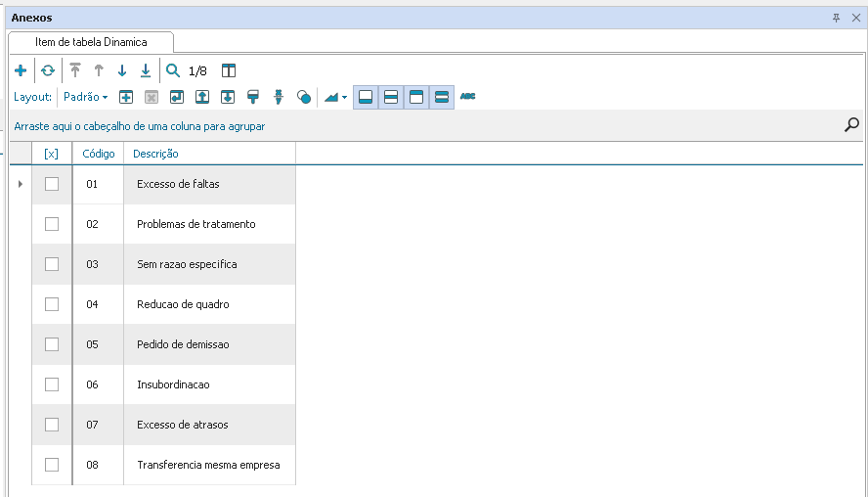
Task: Close the Anexos panel
Action: pos(856,18)
